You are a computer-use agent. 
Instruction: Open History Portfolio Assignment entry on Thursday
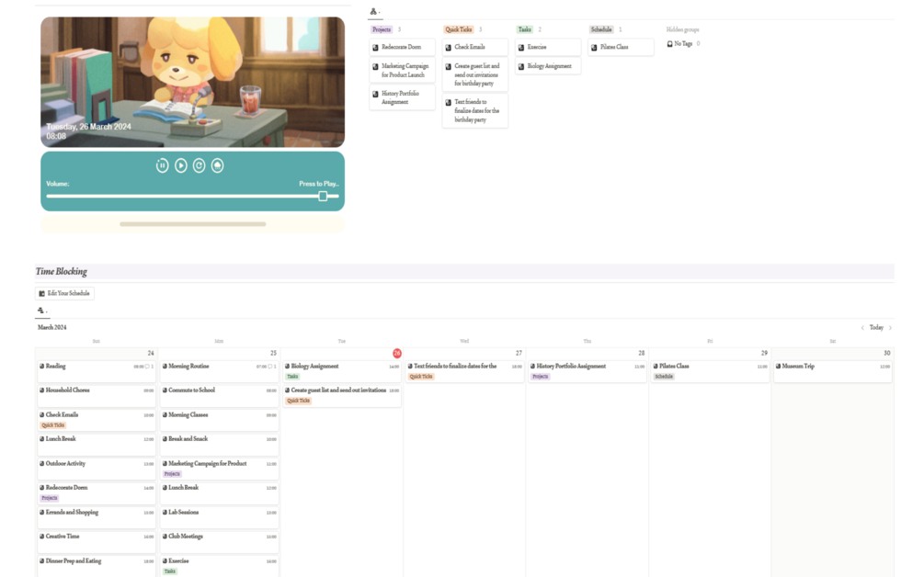click(x=587, y=371)
